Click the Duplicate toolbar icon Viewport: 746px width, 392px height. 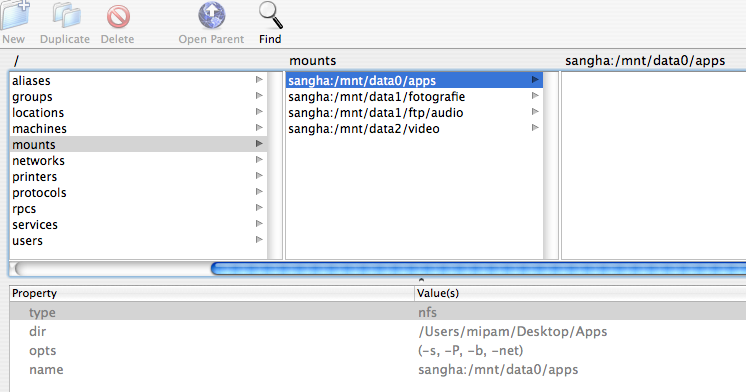pyautogui.click(x=66, y=15)
